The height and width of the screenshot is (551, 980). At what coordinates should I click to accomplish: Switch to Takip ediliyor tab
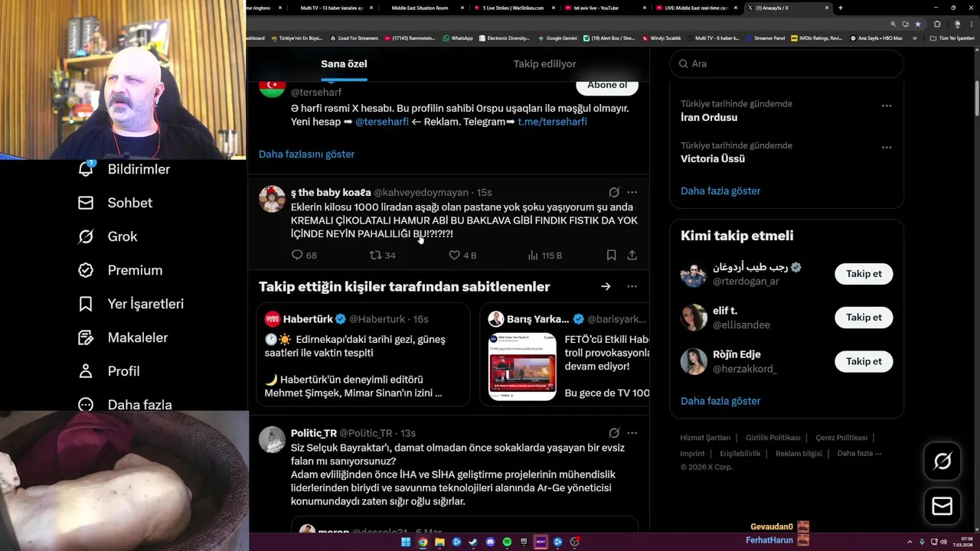coord(544,64)
